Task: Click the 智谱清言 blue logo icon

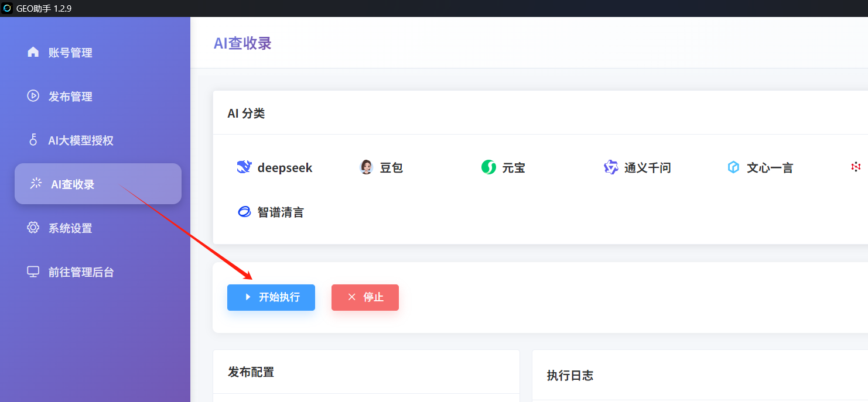Action: tap(244, 212)
